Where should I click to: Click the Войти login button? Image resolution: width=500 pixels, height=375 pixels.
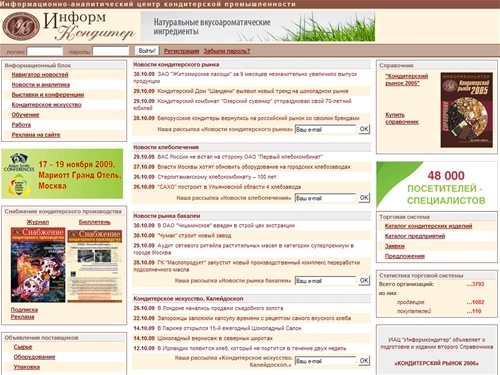tap(147, 51)
